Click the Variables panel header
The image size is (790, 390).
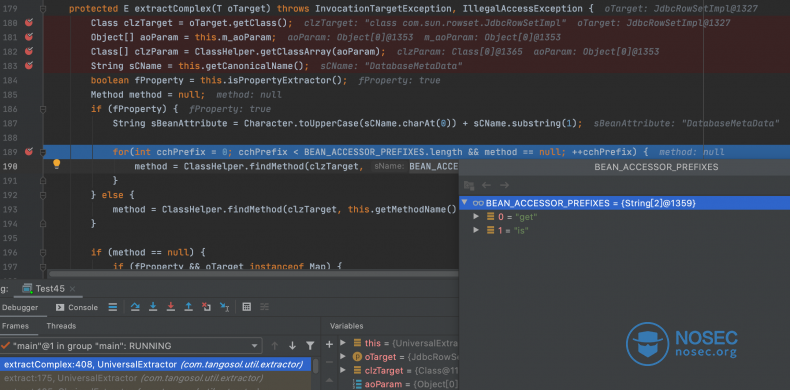pyautogui.click(x=346, y=326)
